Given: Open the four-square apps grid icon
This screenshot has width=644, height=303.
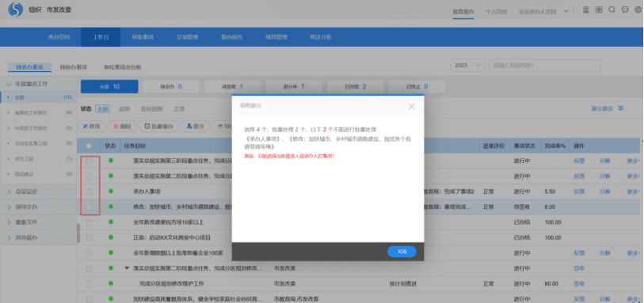Looking at the screenshot, I should (x=599, y=9).
